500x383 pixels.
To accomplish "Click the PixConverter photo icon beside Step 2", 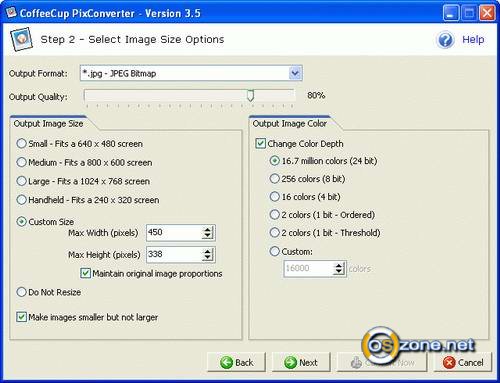I will (x=21, y=39).
